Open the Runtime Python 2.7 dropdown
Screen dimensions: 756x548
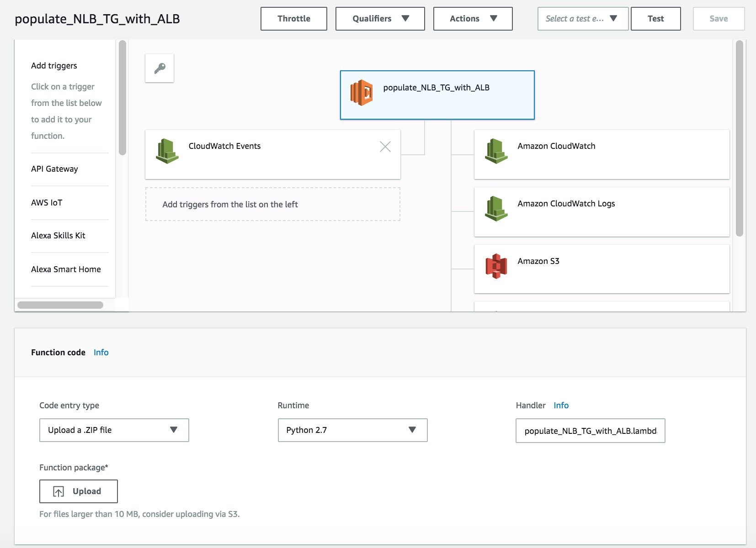coord(353,430)
